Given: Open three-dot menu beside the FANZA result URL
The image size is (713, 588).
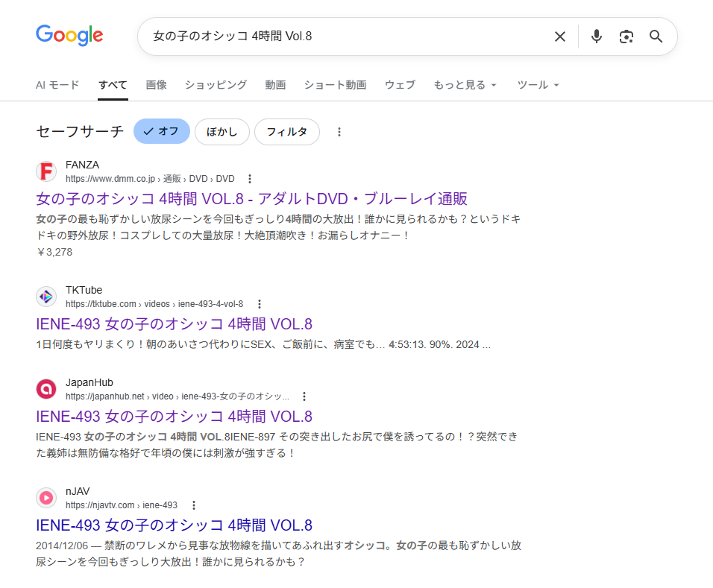Looking at the screenshot, I should (250, 179).
